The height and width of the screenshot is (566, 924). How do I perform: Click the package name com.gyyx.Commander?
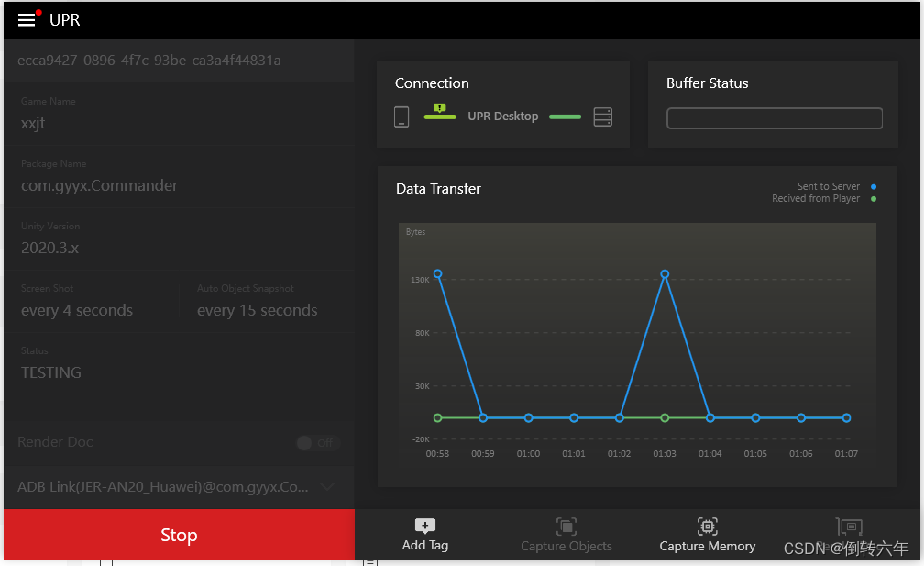pyautogui.click(x=99, y=185)
